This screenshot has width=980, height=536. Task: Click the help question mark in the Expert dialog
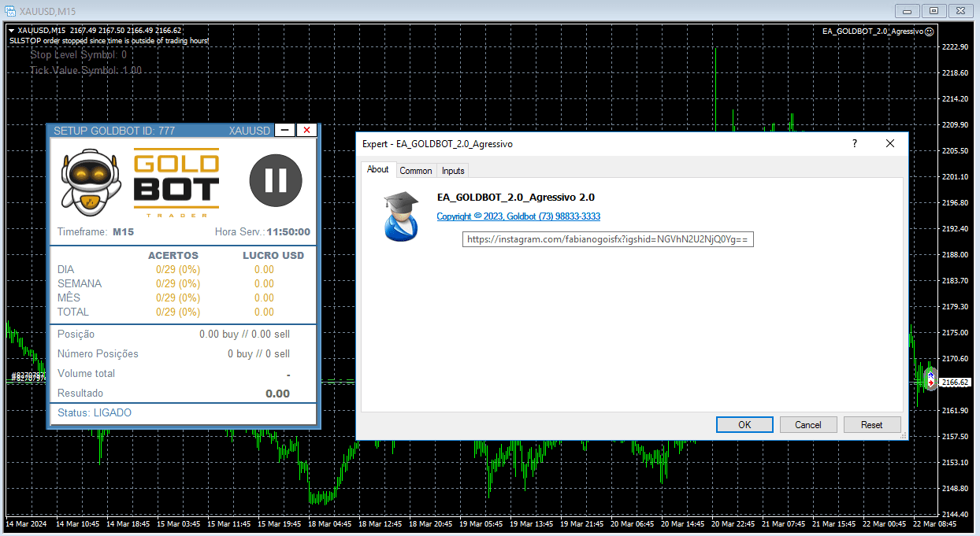(855, 144)
